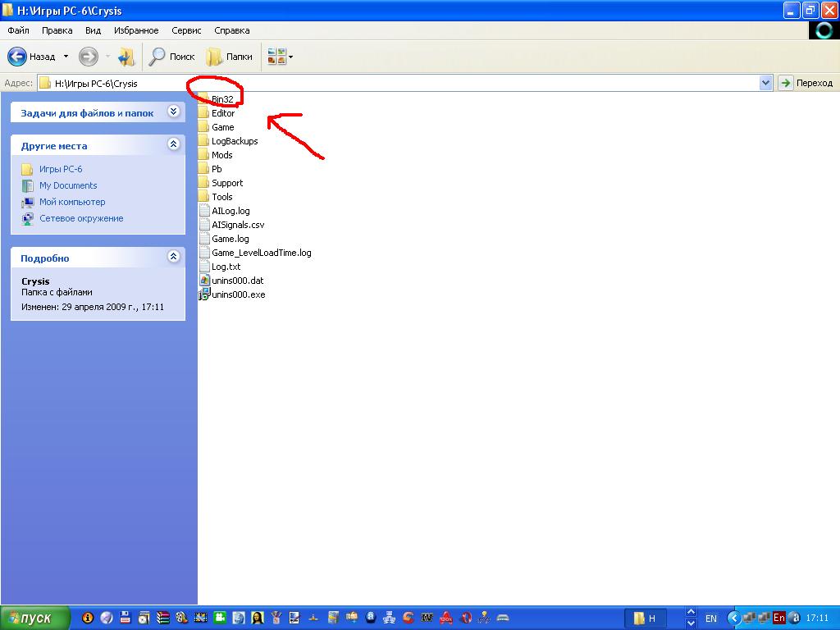Open the Игры PC-6 link
Viewport: 840px width, 630px height.
point(61,169)
